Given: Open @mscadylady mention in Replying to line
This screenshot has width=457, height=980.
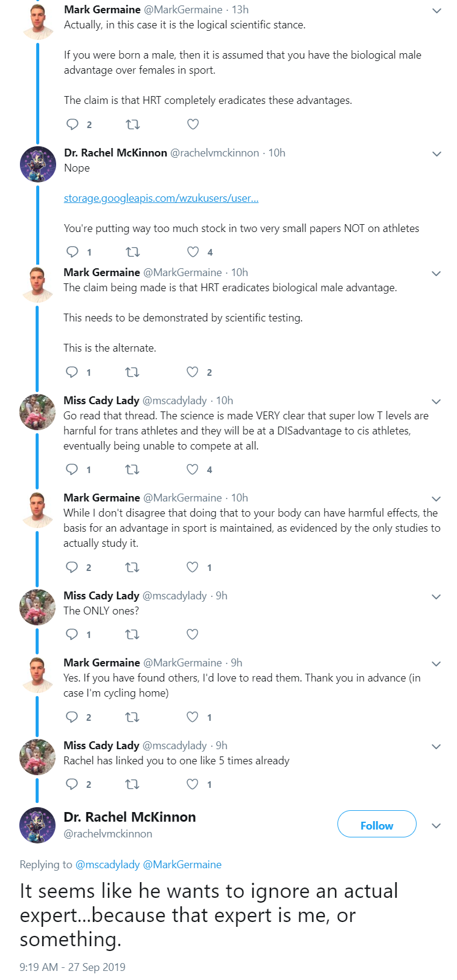Looking at the screenshot, I should tap(107, 865).
